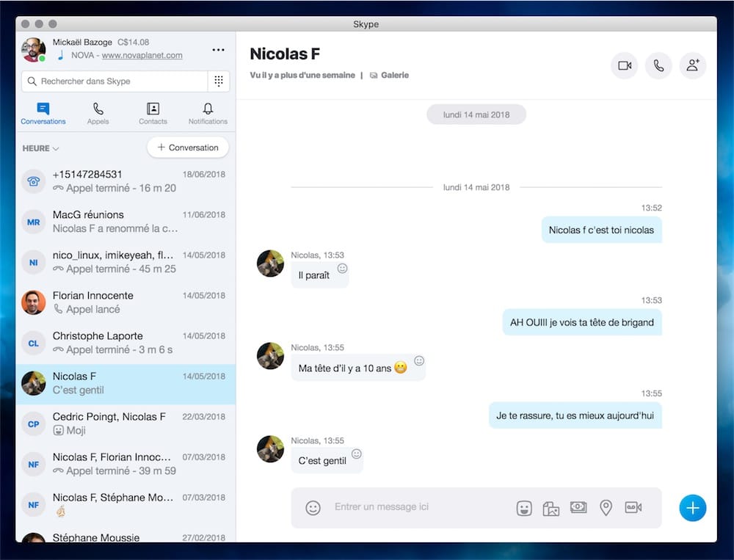This screenshot has height=560, width=734.
Task: Start a video call with Nicolas F
Action: 625,65
